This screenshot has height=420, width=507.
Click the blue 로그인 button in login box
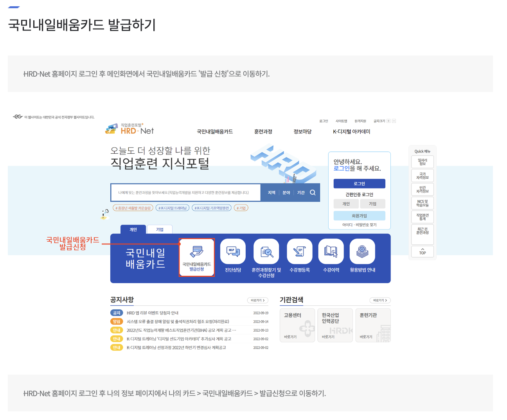click(360, 183)
